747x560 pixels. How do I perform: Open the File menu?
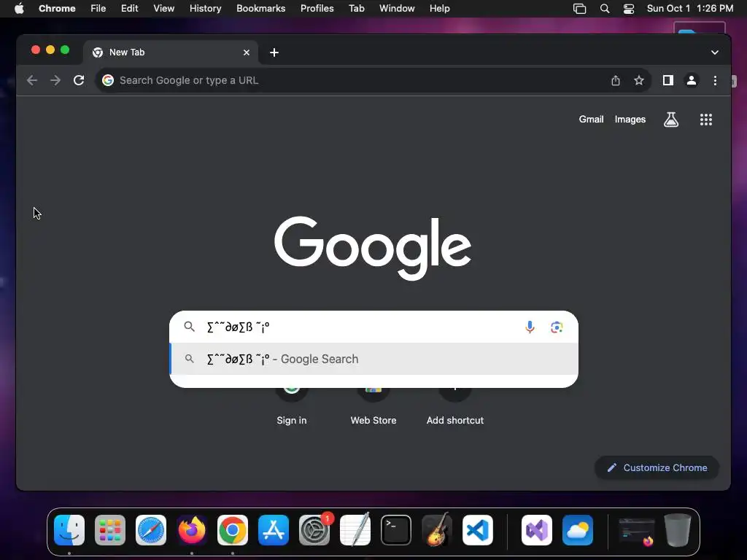tap(98, 9)
